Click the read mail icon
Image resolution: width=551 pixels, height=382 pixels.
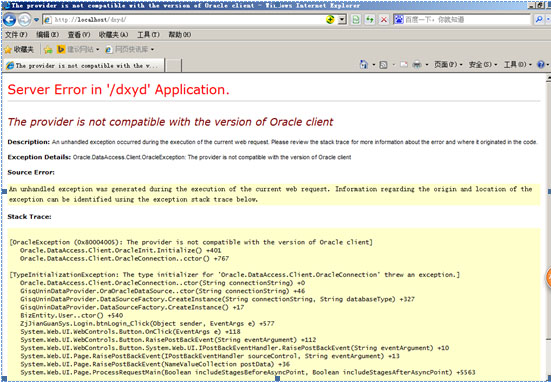click(404, 65)
